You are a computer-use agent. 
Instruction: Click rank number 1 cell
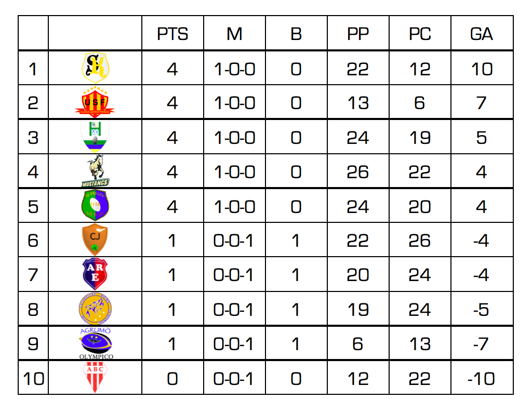pyautogui.click(x=33, y=68)
